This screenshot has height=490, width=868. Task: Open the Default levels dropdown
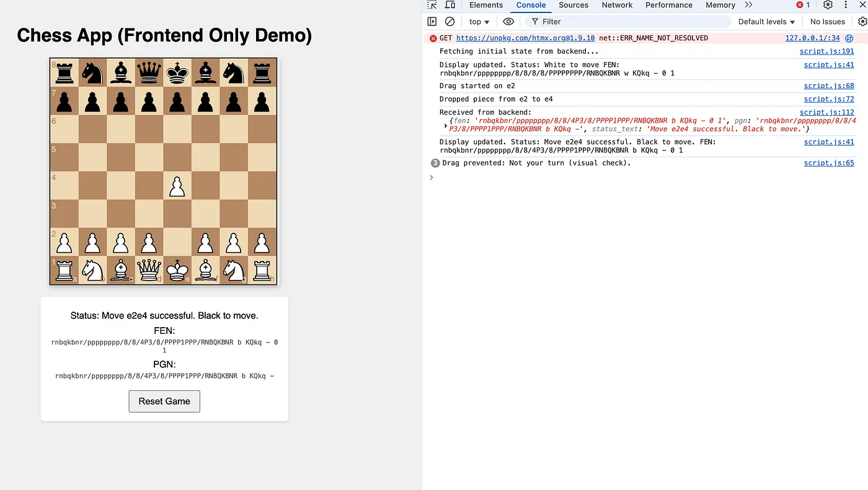pyautogui.click(x=766, y=22)
